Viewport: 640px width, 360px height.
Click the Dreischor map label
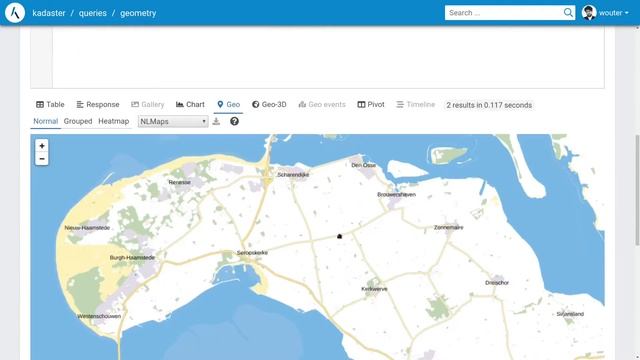pyautogui.click(x=497, y=282)
